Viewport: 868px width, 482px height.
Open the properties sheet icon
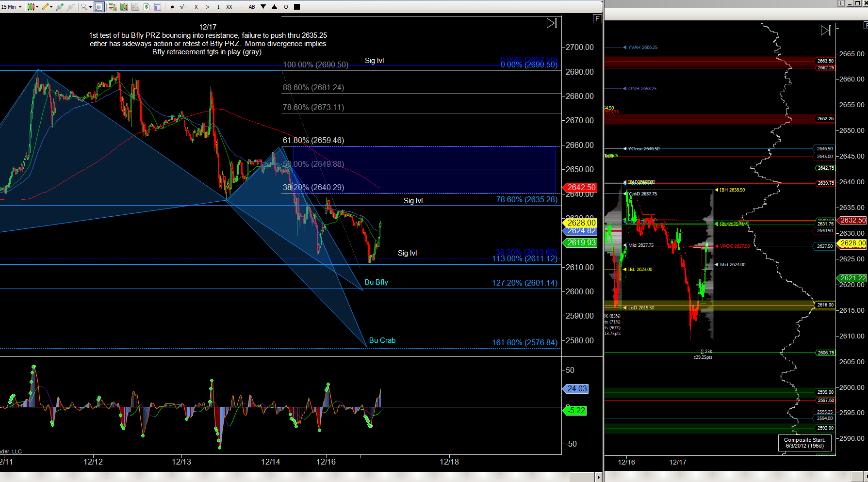point(158,7)
